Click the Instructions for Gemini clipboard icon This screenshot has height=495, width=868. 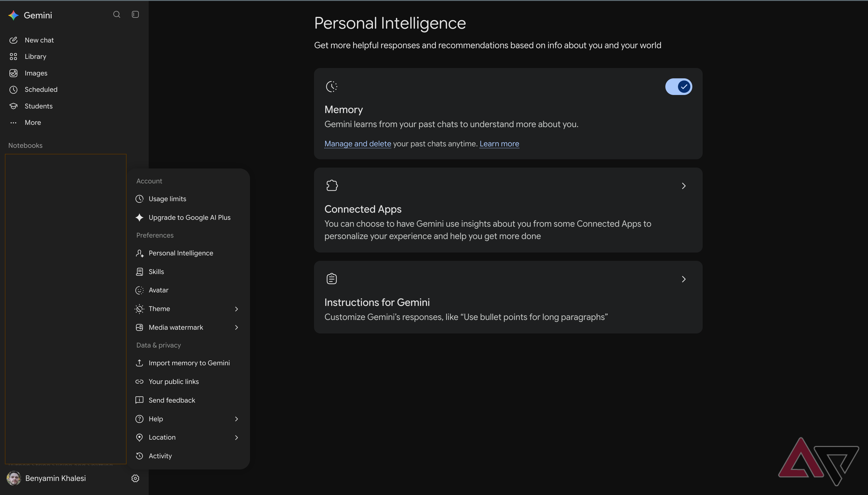pyautogui.click(x=332, y=279)
